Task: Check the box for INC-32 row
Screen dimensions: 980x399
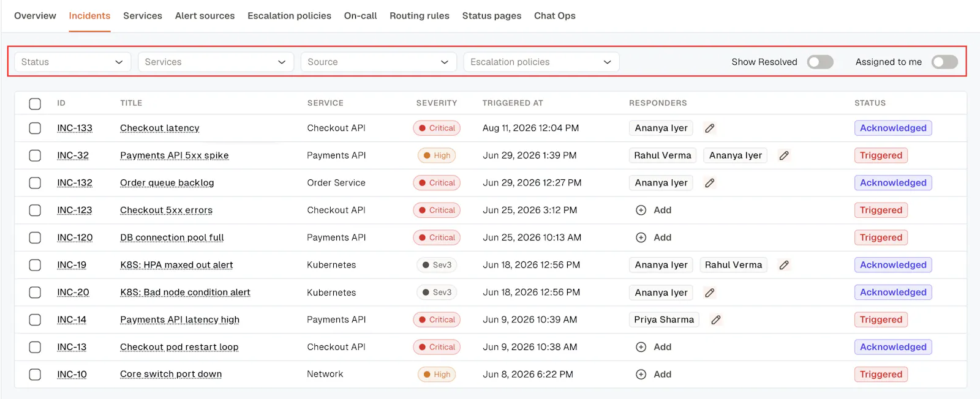Action: coord(35,155)
